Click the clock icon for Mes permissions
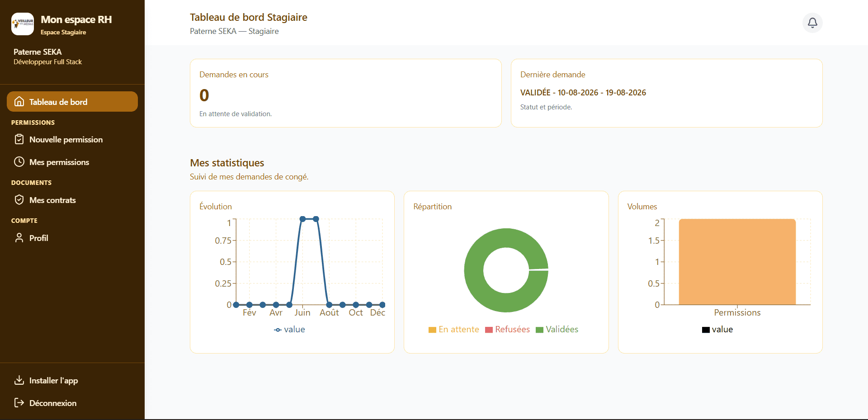 19,162
